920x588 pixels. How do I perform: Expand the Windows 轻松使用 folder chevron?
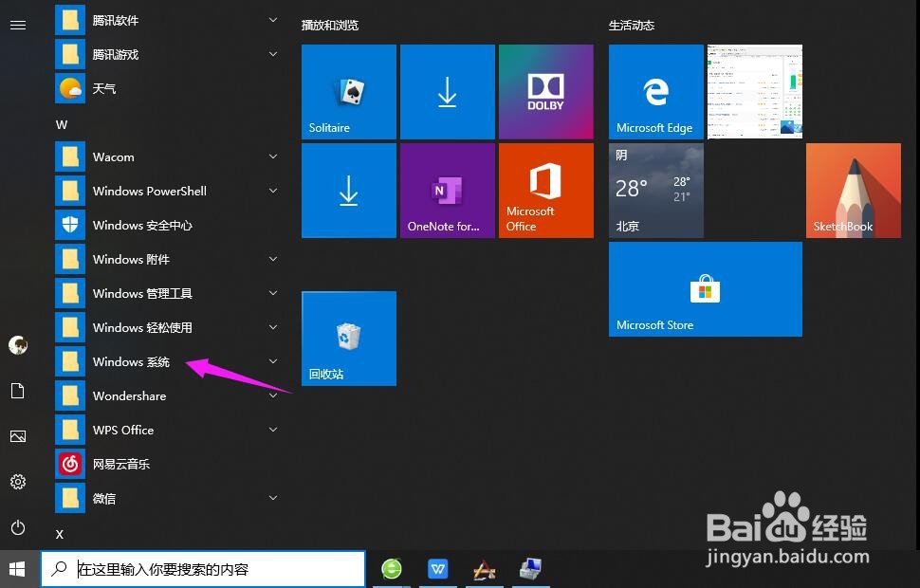[x=273, y=327]
